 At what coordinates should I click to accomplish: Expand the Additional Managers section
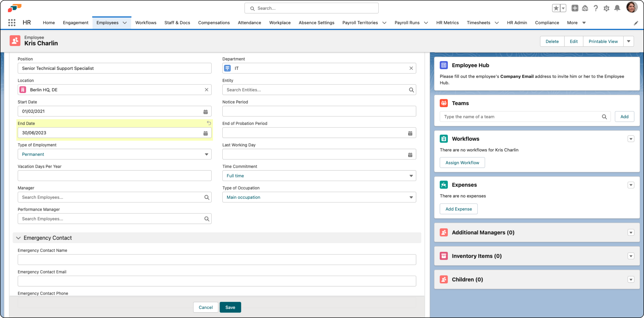(631, 232)
